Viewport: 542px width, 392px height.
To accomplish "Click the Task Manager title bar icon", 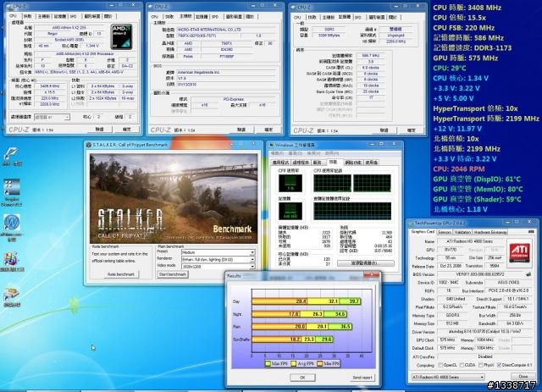I will tap(272, 145).
